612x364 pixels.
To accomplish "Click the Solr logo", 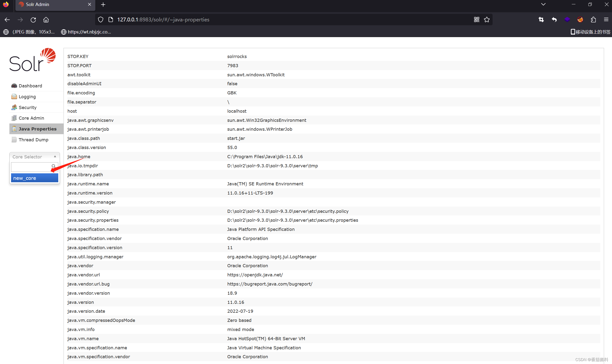I will [x=32, y=60].
